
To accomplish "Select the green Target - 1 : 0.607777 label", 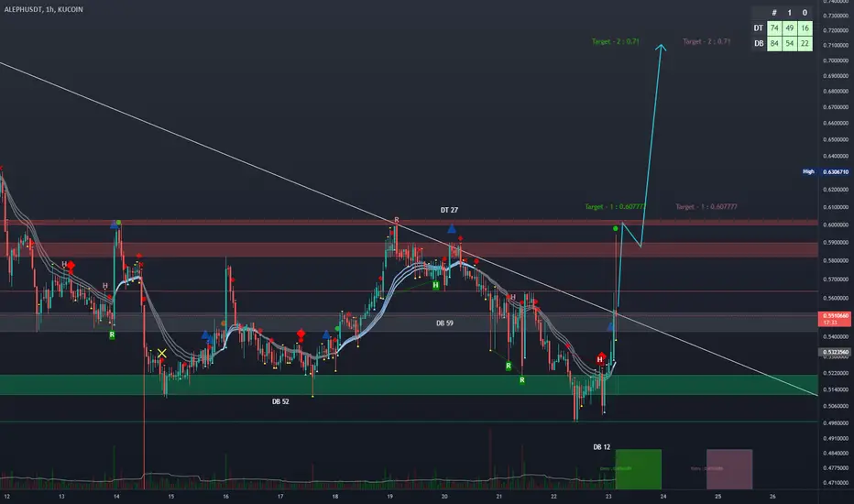I will (616, 206).
